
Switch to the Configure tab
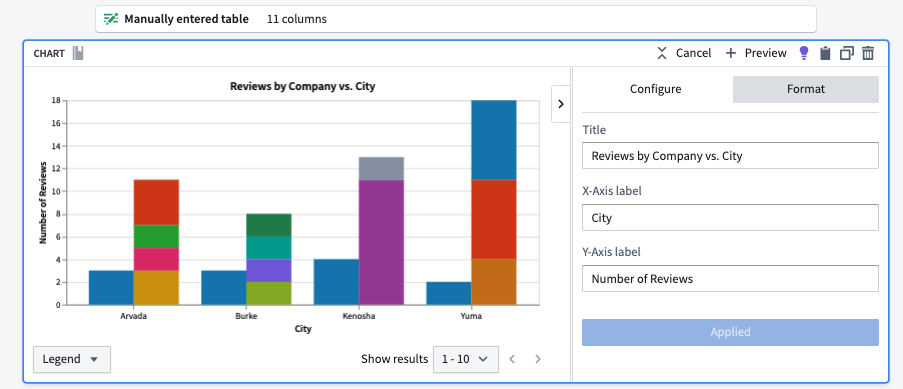(655, 89)
